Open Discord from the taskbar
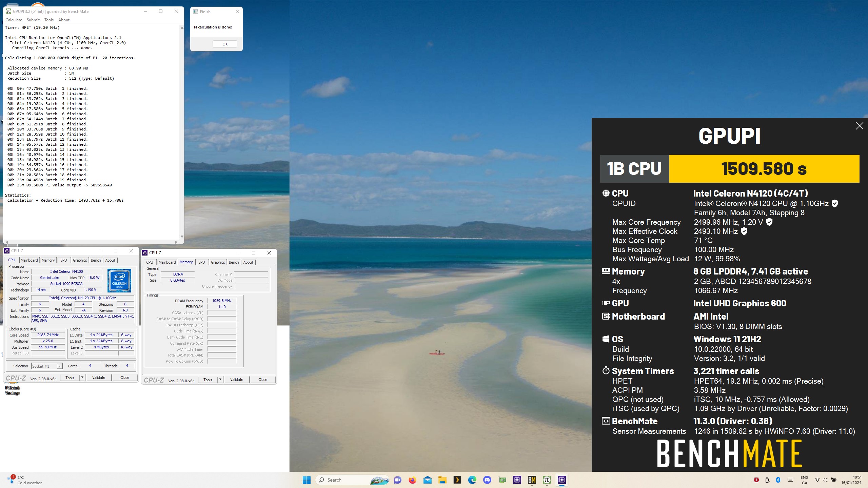The height and width of the screenshot is (488, 868). [487, 480]
